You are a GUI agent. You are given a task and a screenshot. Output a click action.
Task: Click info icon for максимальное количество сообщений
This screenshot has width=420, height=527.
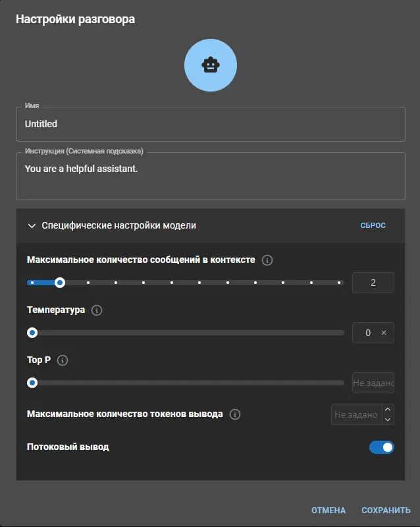[x=267, y=260]
